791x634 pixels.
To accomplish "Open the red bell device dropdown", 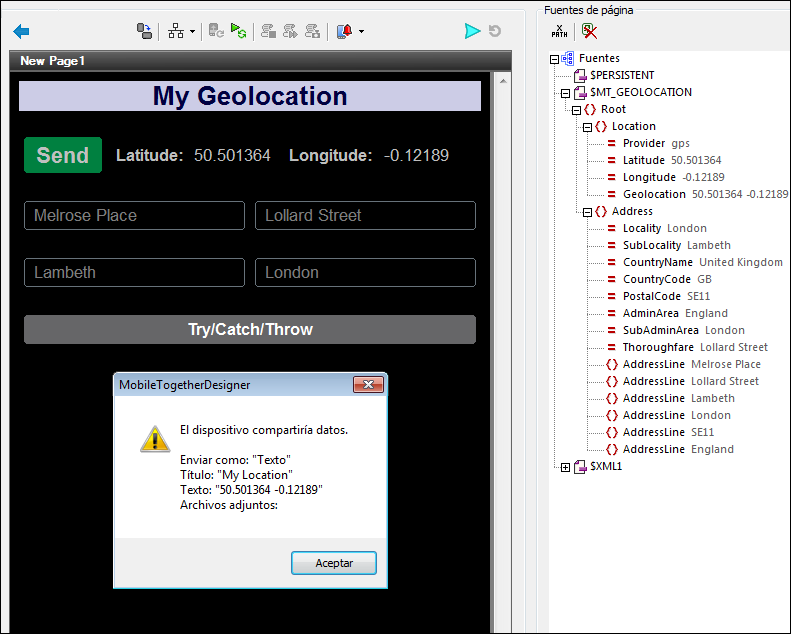I will [x=360, y=32].
